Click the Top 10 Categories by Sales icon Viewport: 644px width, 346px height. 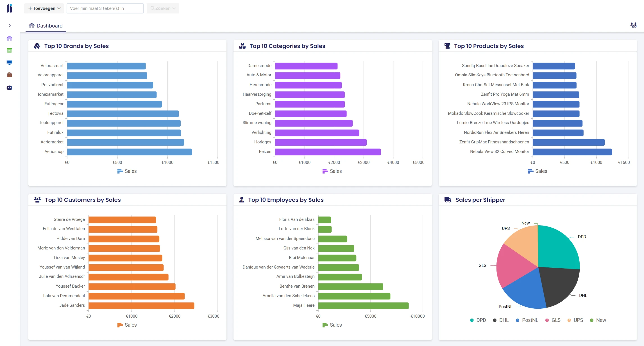[x=242, y=46]
